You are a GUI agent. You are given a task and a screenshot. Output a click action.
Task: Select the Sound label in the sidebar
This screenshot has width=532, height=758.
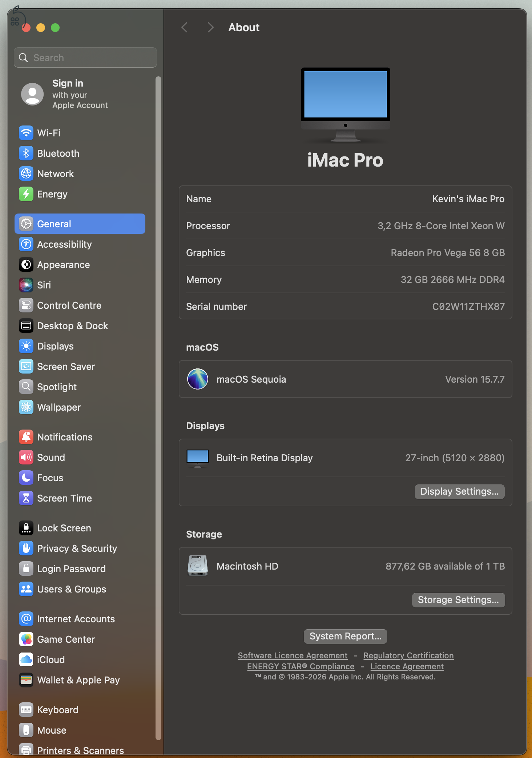click(51, 458)
